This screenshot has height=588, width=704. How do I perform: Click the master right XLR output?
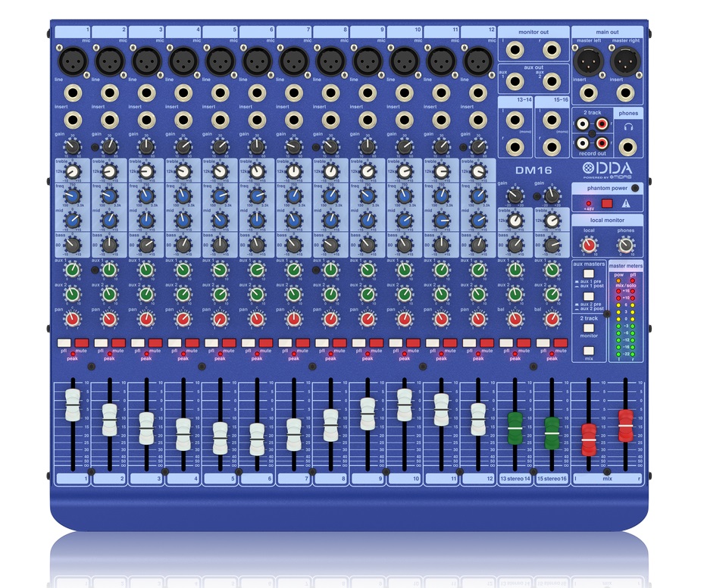[626, 61]
